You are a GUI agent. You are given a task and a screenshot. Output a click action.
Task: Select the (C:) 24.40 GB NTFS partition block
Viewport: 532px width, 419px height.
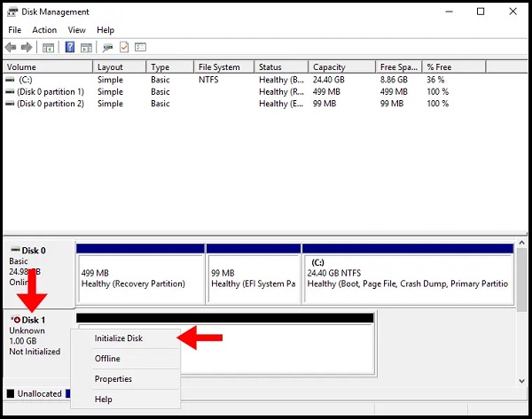click(408, 274)
